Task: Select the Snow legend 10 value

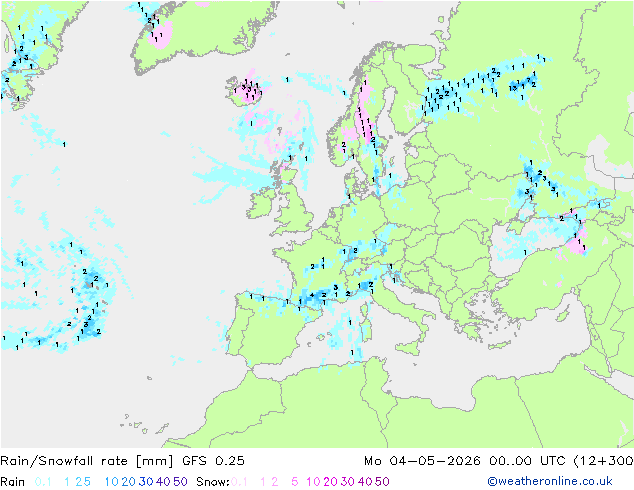Action: (x=313, y=482)
